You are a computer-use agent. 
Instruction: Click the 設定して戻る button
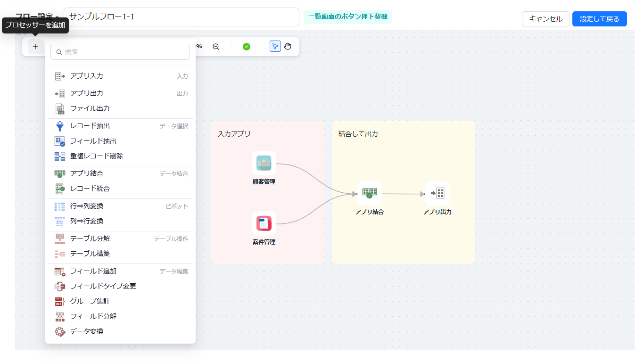[x=600, y=19]
